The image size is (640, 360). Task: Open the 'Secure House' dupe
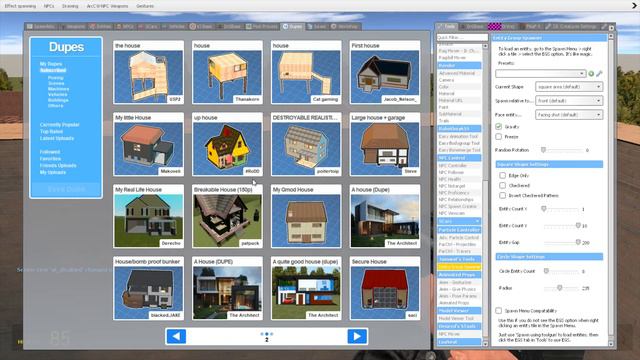(385, 288)
